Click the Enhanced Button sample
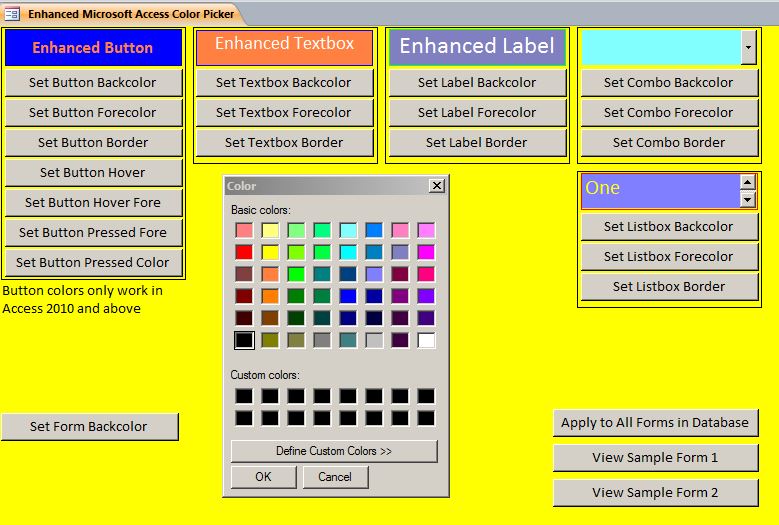 click(93, 48)
